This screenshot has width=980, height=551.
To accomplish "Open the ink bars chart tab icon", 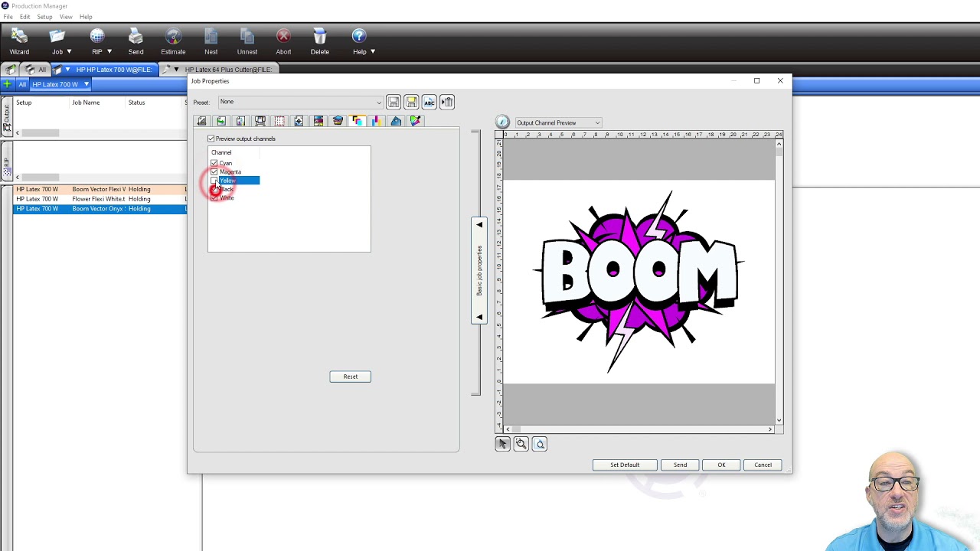I will [x=376, y=121].
